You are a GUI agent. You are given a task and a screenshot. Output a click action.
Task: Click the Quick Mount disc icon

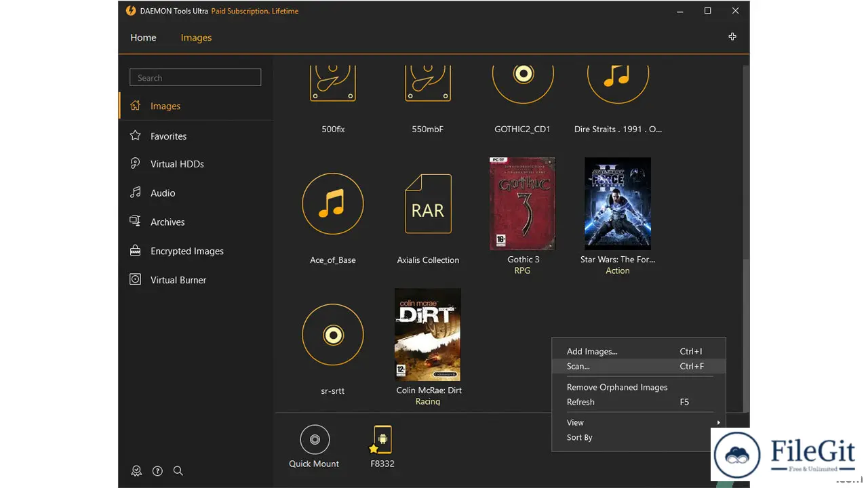point(315,440)
